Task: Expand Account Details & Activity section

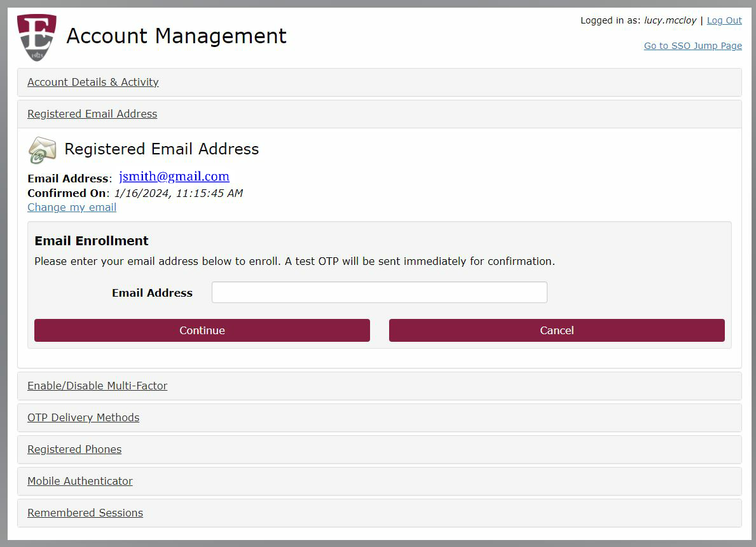Action: (x=93, y=82)
